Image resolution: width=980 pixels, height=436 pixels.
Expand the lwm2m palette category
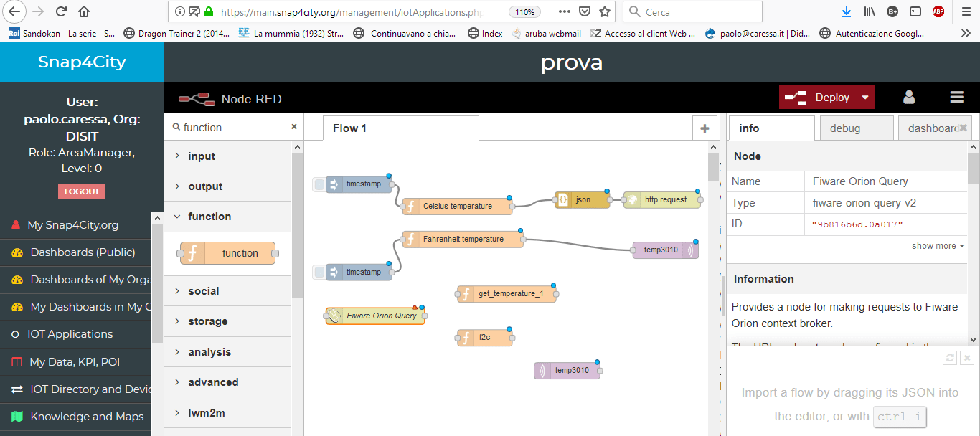tap(228, 413)
